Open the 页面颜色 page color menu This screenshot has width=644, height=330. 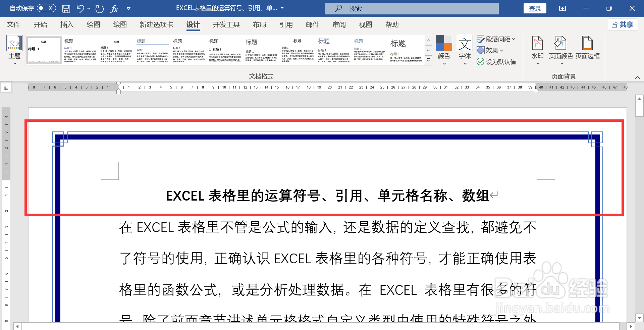561,50
